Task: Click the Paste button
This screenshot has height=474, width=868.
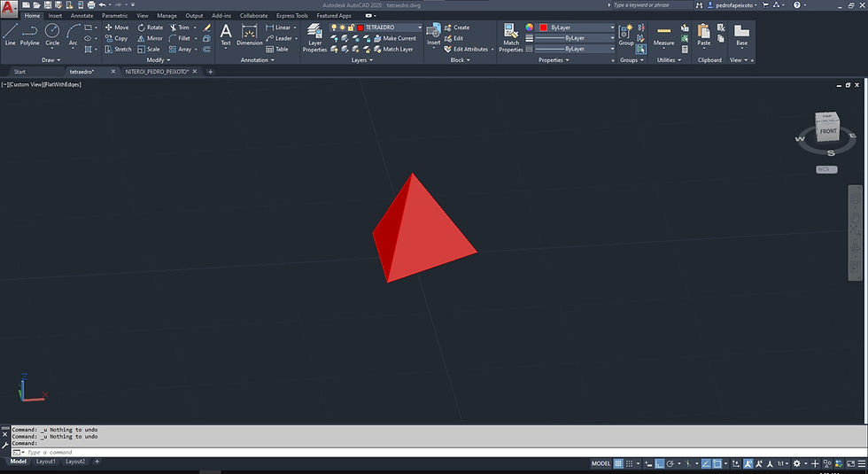Action: click(x=703, y=35)
